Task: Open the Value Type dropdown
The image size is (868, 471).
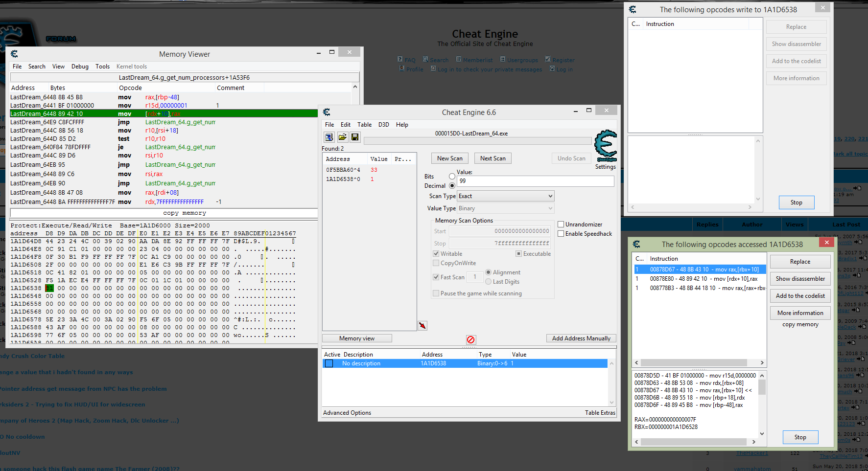Action: (505, 208)
